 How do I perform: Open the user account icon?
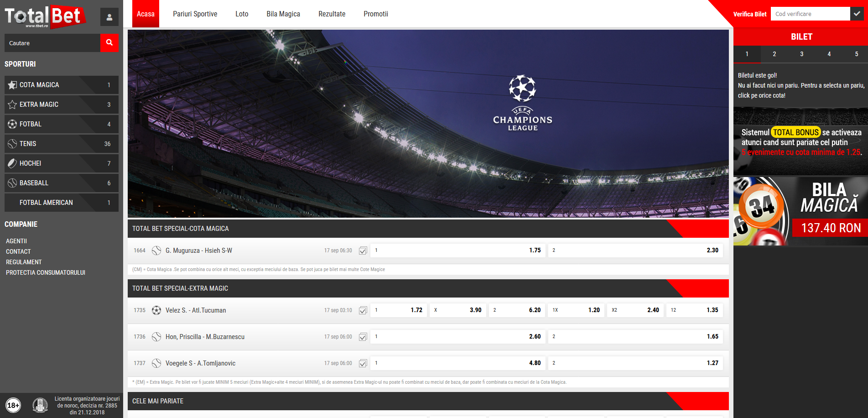tap(109, 17)
